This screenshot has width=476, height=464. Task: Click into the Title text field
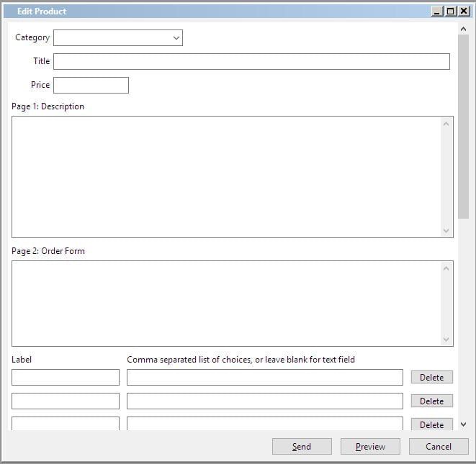coord(251,62)
